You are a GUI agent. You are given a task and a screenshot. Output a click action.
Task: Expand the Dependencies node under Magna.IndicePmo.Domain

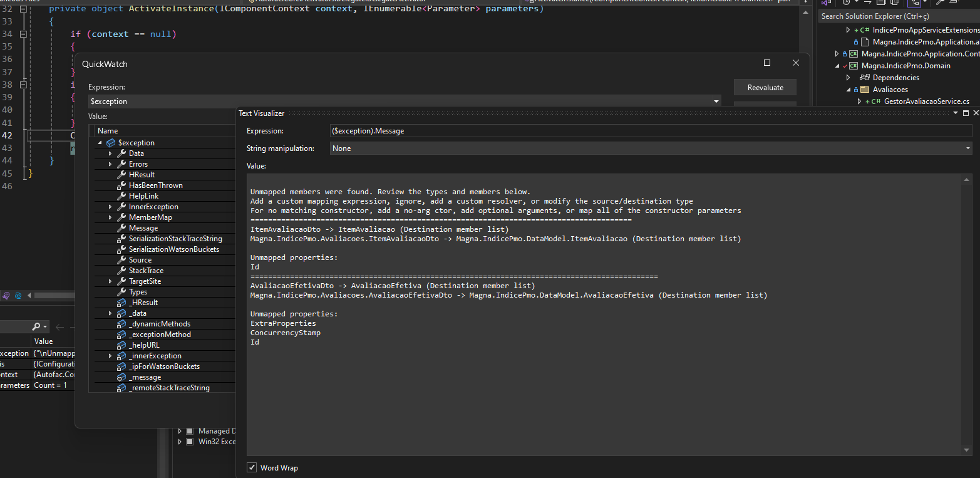[x=848, y=77]
